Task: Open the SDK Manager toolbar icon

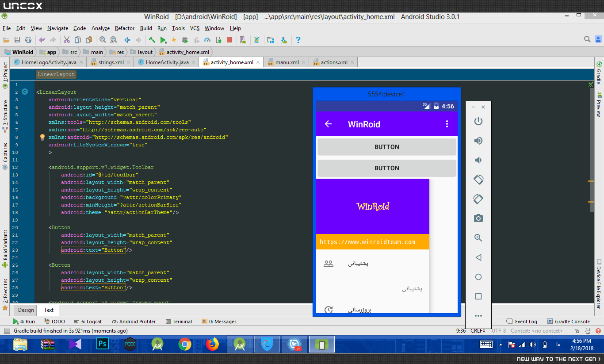Action: [x=284, y=40]
